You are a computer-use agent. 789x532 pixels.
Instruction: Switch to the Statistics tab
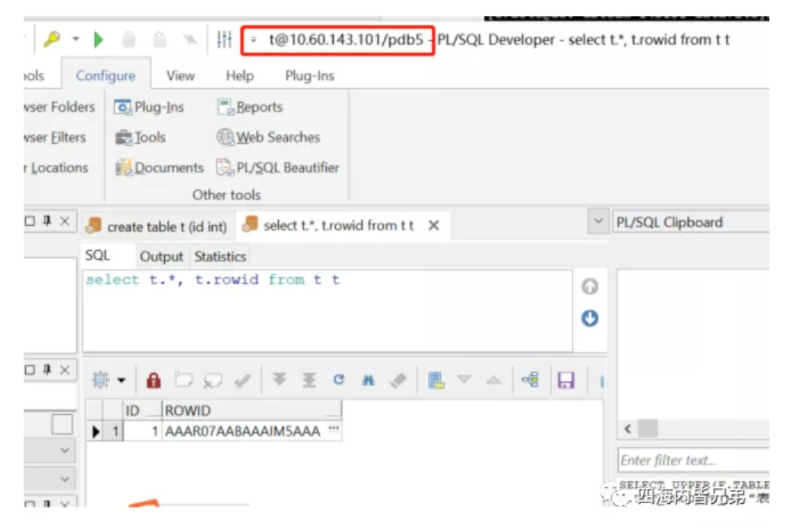coord(220,256)
